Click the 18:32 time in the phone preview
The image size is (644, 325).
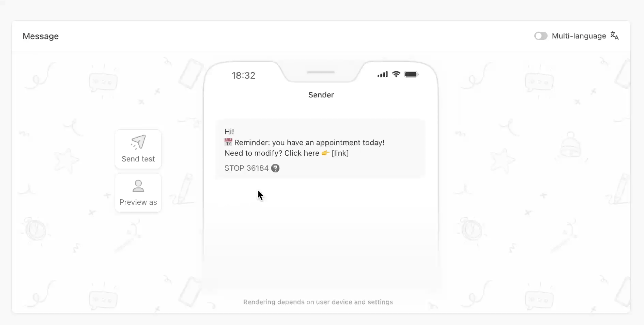click(243, 75)
